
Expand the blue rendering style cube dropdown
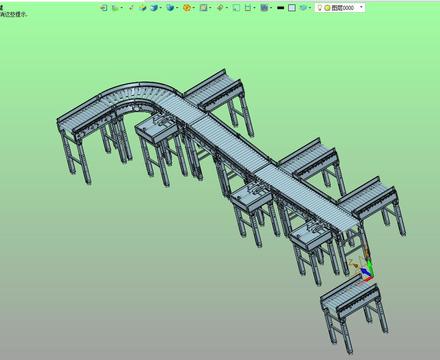161,8
